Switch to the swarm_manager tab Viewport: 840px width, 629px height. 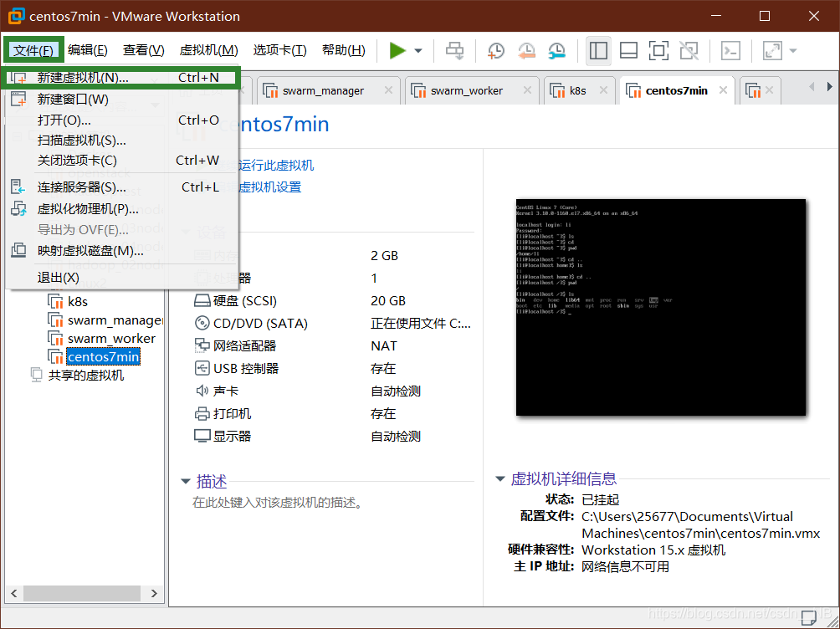pyautogui.click(x=323, y=90)
